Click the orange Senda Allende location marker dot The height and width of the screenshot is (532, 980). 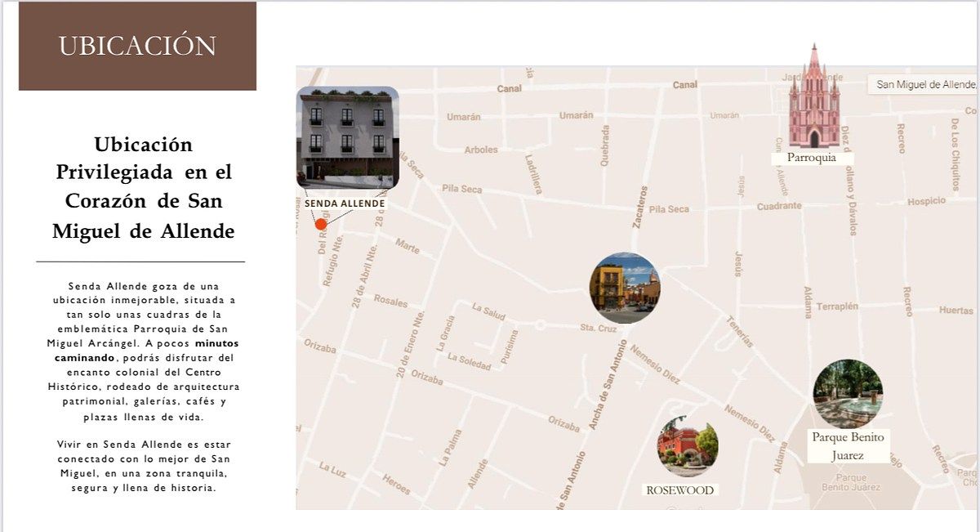coord(320,224)
